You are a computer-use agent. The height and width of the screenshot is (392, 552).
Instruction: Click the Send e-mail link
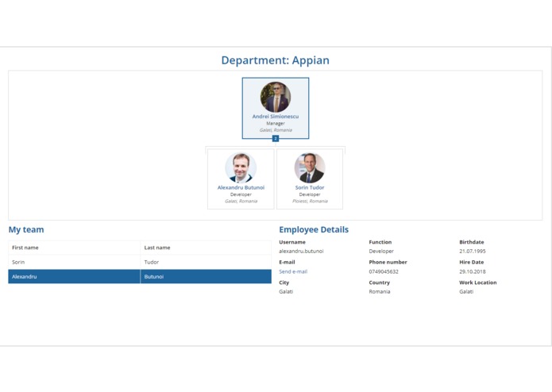[293, 271]
